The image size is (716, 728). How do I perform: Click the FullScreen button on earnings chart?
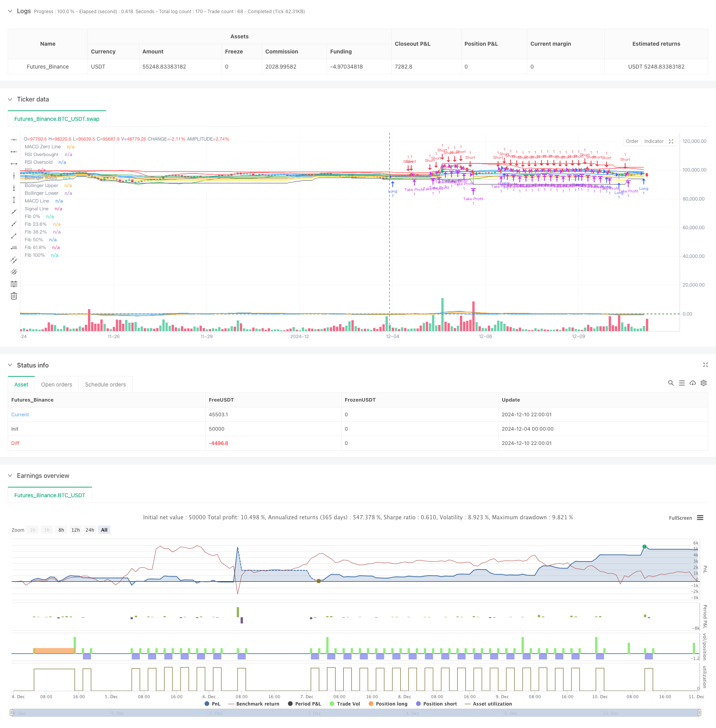point(680,518)
